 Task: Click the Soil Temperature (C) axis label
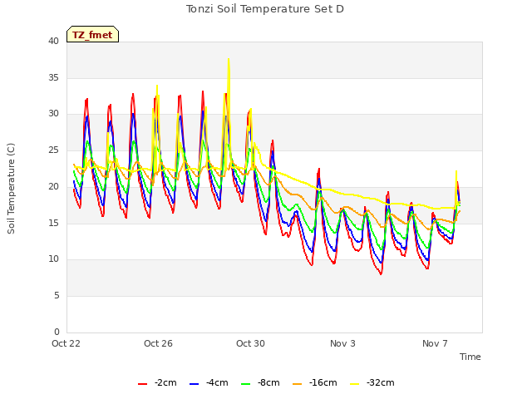pos(11,189)
